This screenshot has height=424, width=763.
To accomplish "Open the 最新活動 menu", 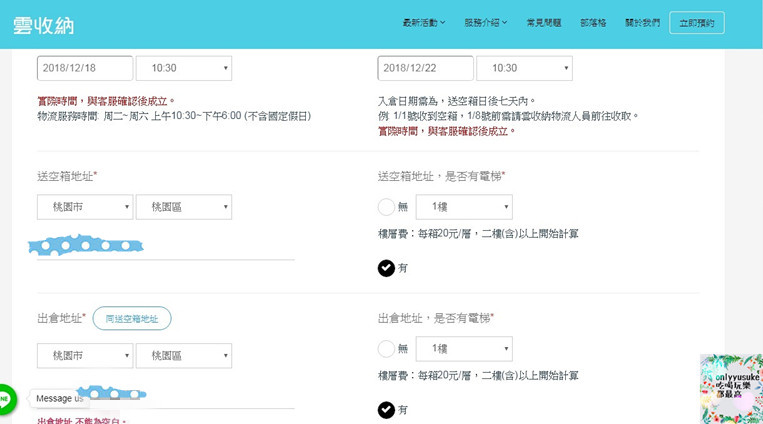I will (424, 22).
